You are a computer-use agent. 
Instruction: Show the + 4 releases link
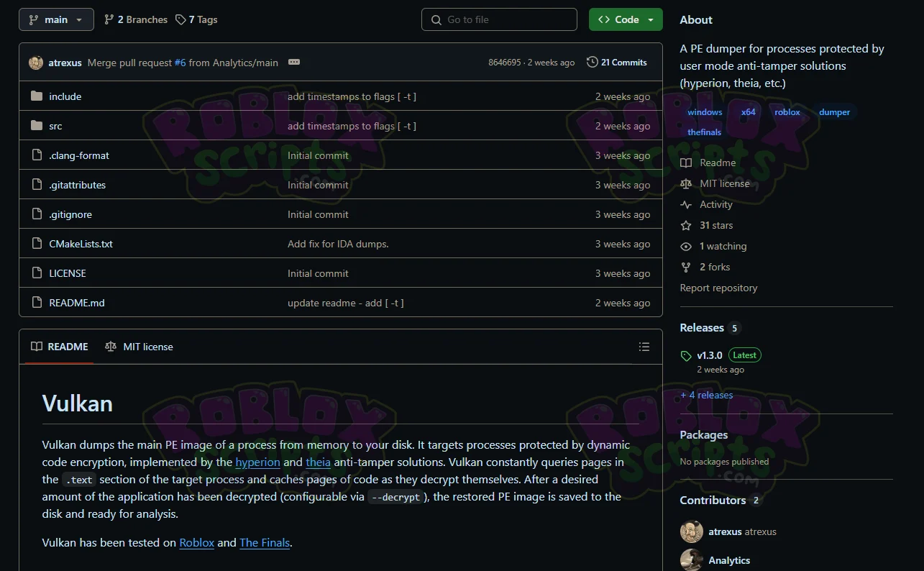707,395
